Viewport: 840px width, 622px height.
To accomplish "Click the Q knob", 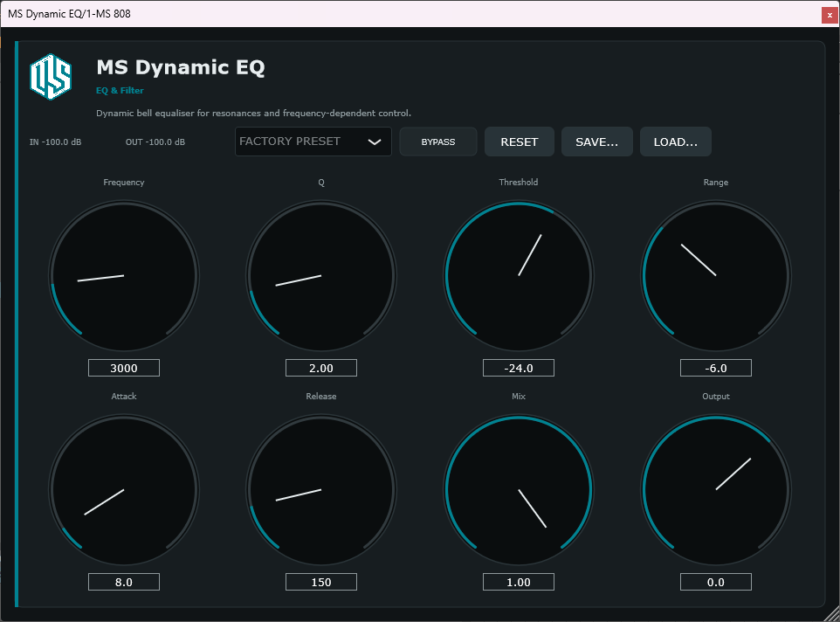I will tap(320, 275).
